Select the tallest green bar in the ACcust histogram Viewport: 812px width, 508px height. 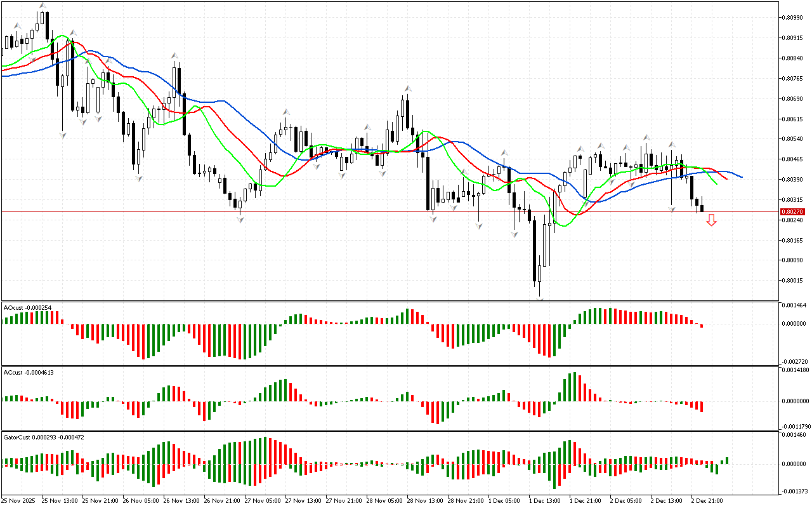point(573,387)
